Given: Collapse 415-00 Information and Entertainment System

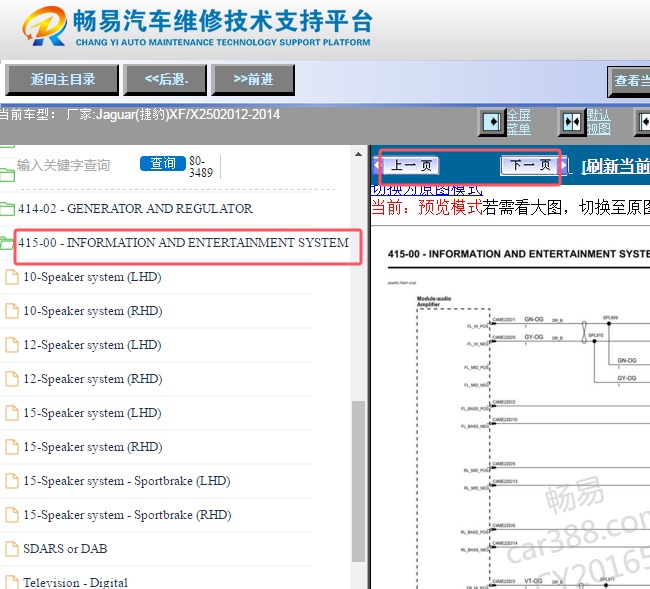Looking at the screenshot, I should point(183,242).
